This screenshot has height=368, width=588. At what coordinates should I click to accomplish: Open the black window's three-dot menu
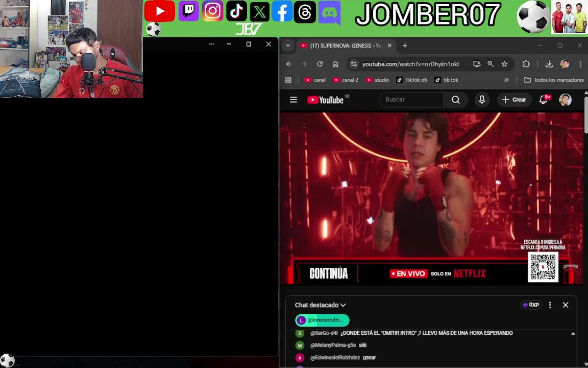[x=211, y=44]
